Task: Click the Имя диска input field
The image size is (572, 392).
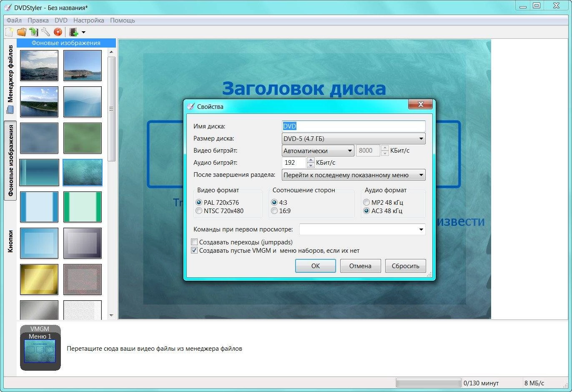Action: pos(354,126)
